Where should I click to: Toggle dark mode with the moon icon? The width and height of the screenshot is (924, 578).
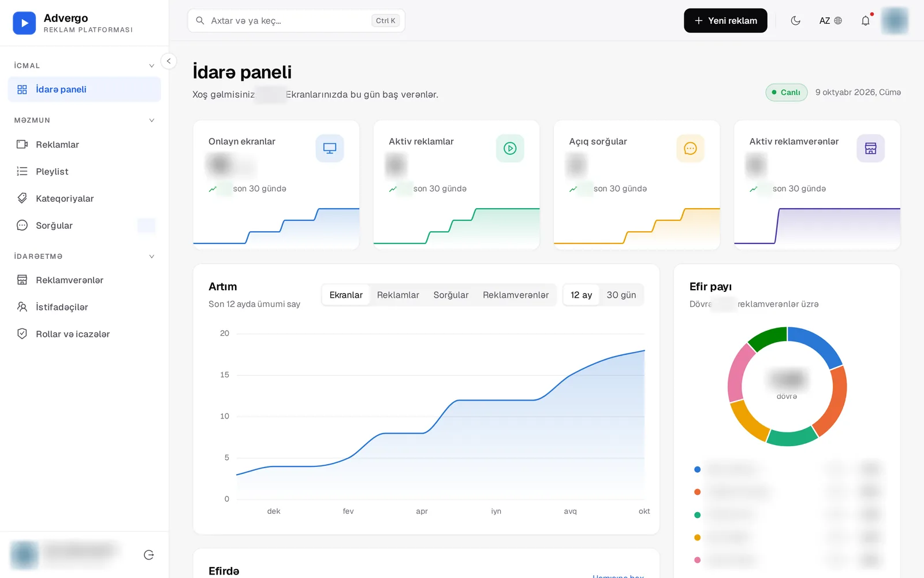[795, 21]
